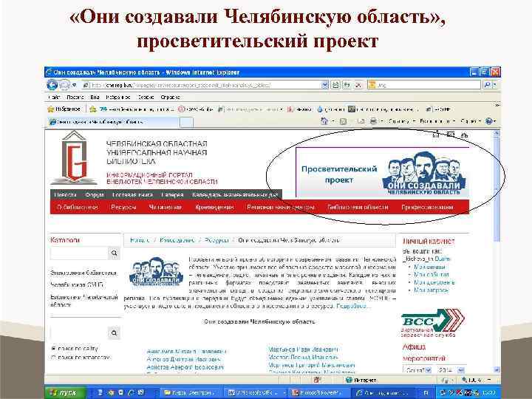532x399 pixels.
Task: Expand the Print dropdown arrow
Action: coord(382,120)
